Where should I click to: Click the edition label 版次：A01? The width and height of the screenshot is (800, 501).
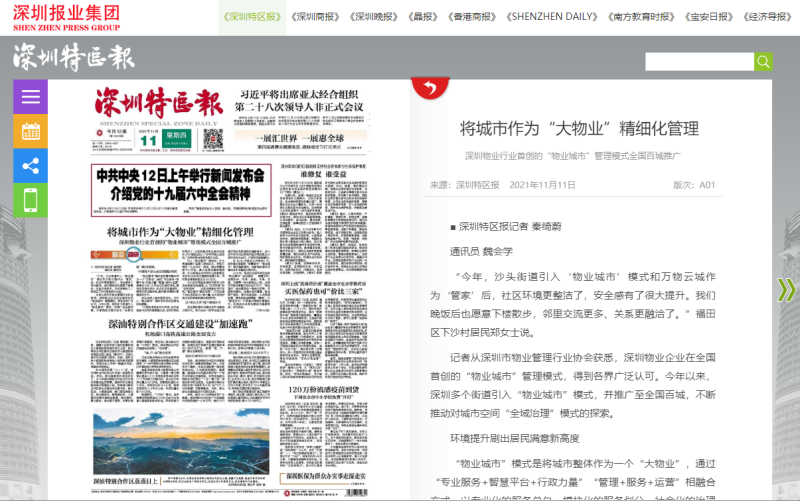pos(694,185)
